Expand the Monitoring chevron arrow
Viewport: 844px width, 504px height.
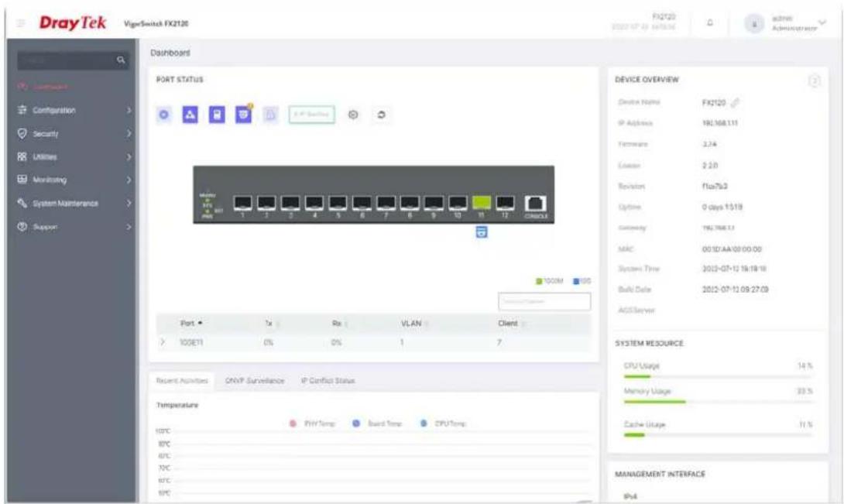pyautogui.click(x=129, y=180)
